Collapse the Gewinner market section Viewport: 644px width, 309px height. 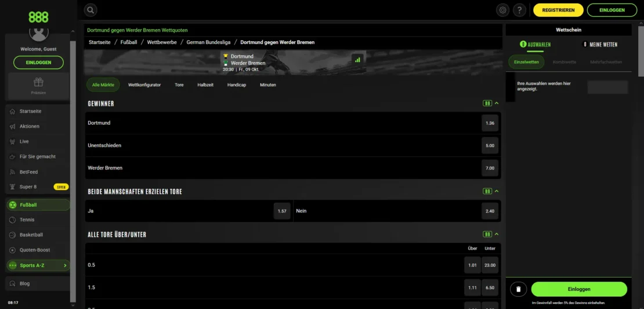(497, 103)
